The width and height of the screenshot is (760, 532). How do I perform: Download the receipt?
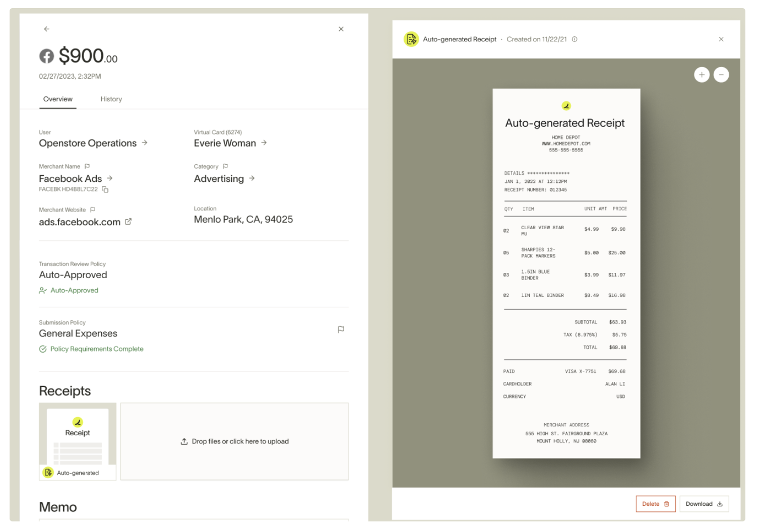click(704, 504)
